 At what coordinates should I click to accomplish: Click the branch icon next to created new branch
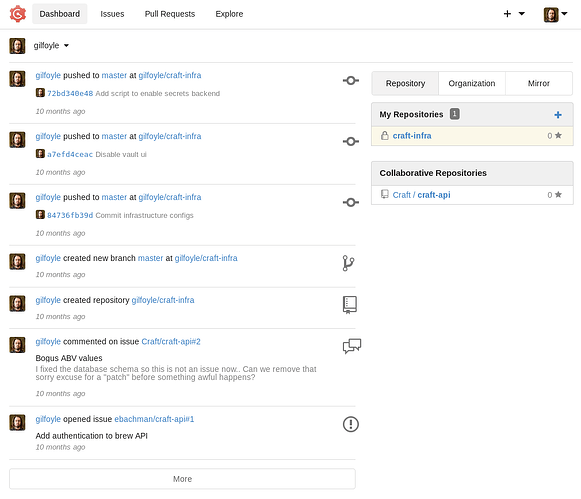[x=348, y=263]
